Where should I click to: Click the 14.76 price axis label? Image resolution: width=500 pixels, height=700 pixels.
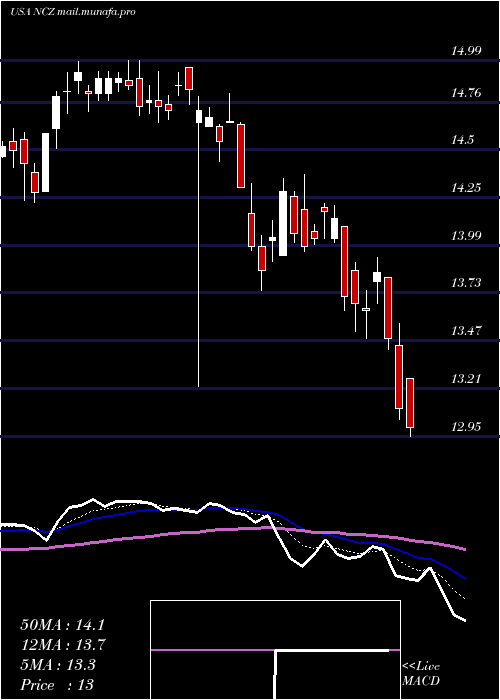coord(466,93)
